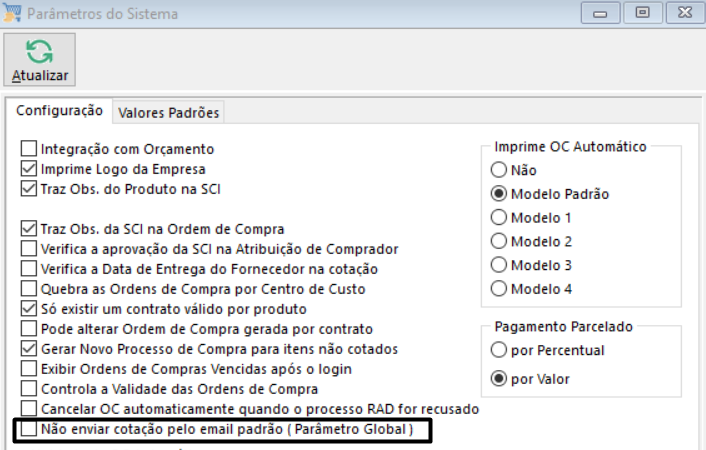Maximize the Parâmetros do Sistema window
The image size is (706, 450).
pyautogui.click(x=643, y=13)
